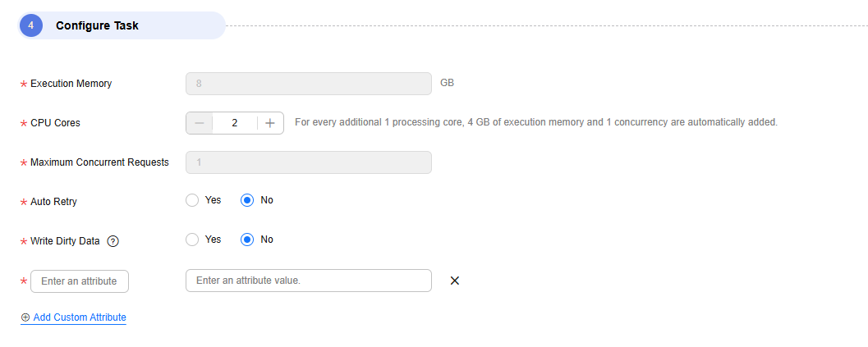Image resolution: width=868 pixels, height=347 pixels.
Task: Decrease CPU Cores with the minus button
Action: [200, 123]
